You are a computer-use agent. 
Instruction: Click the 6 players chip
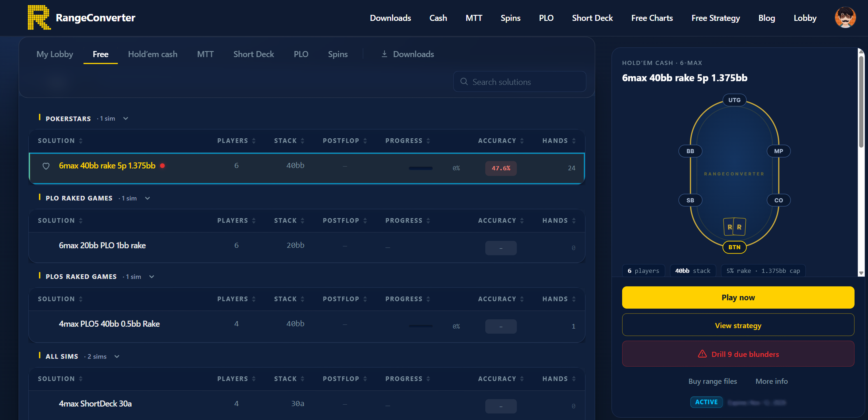point(643,271)
